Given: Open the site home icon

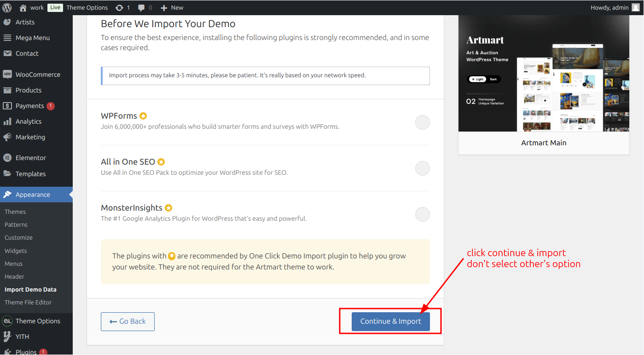Looking at the screenshot, I should point(23,7).
